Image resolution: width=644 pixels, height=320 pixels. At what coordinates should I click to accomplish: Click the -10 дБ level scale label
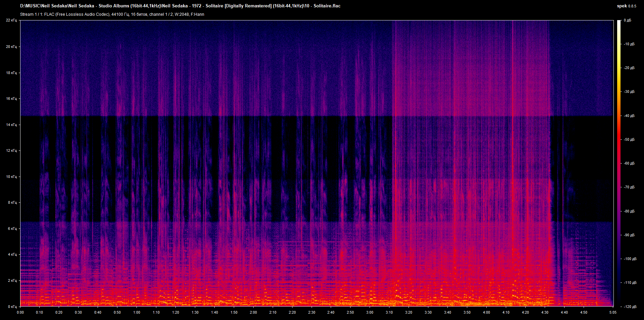click(629, 44)
